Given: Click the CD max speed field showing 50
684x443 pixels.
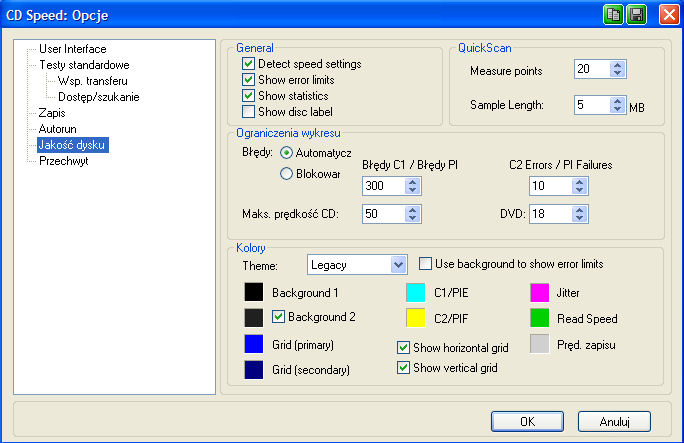Looking at the screenshot, I should [384, 214].
